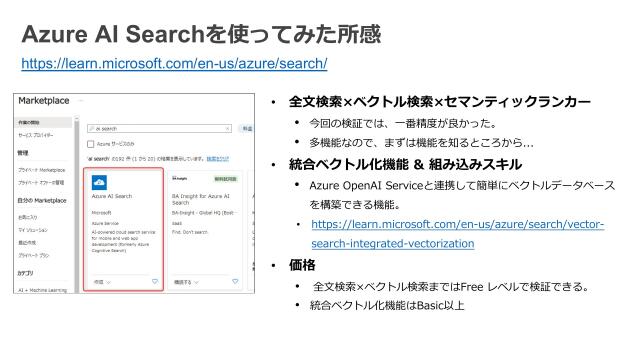Open プライベート プラン sidebar item
Screen dimensions: 640x360
[33, 255]
